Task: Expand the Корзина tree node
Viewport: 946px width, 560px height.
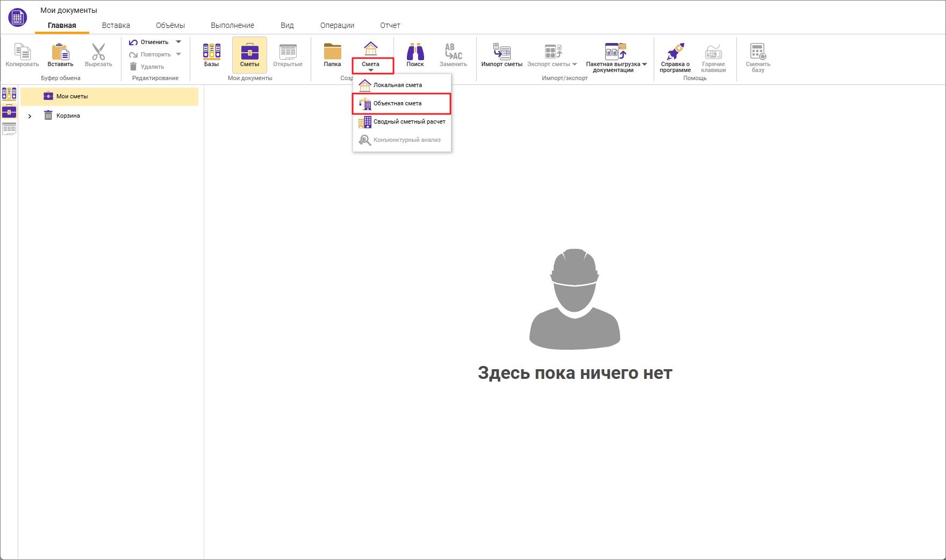Action: click(30, 116)
